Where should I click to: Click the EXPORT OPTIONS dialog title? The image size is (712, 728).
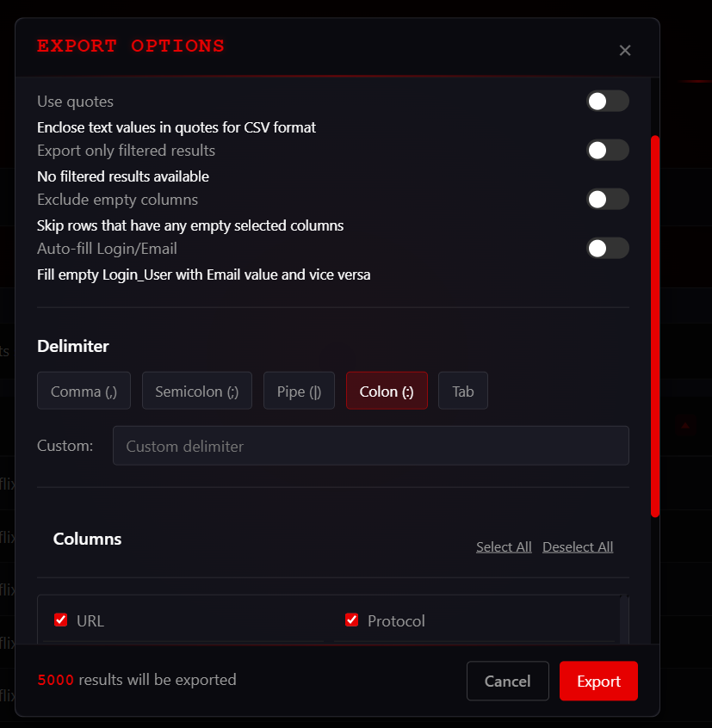131,46
